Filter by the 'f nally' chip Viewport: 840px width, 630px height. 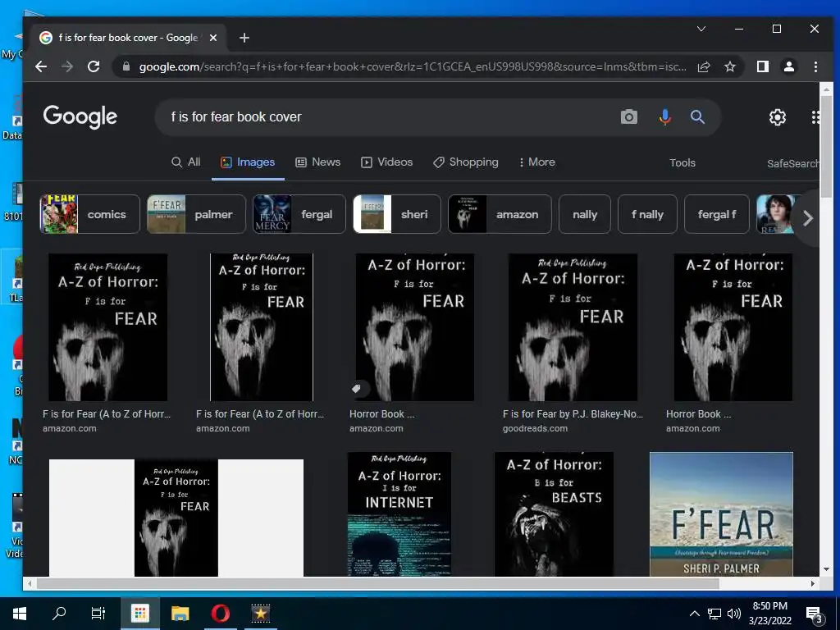(647, 214)
